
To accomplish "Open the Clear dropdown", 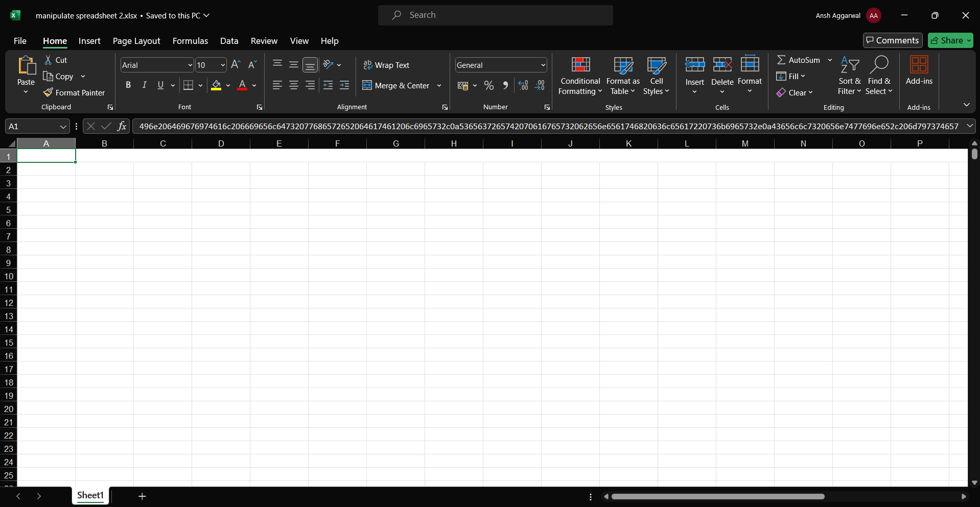I will (x=795, y=92).
